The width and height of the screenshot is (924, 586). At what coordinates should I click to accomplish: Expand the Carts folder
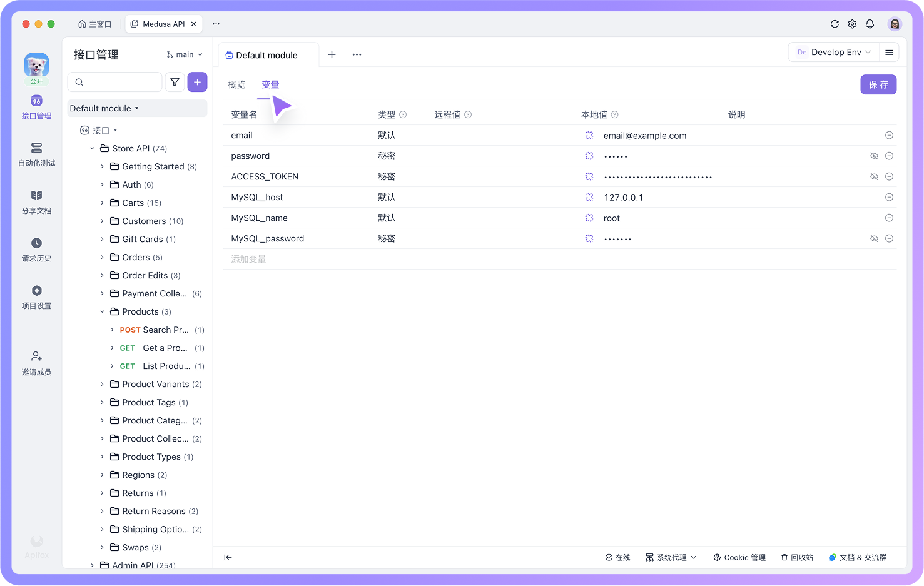click(103, 203)
